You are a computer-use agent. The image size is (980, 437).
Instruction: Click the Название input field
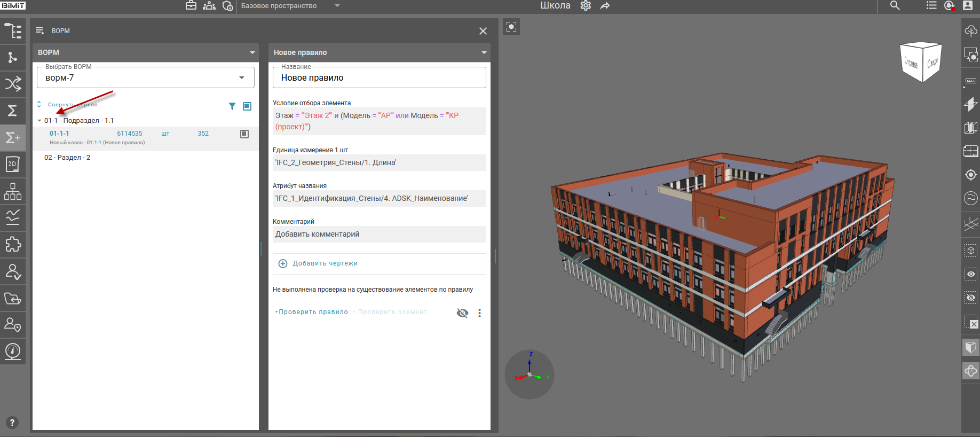(379, 78)
